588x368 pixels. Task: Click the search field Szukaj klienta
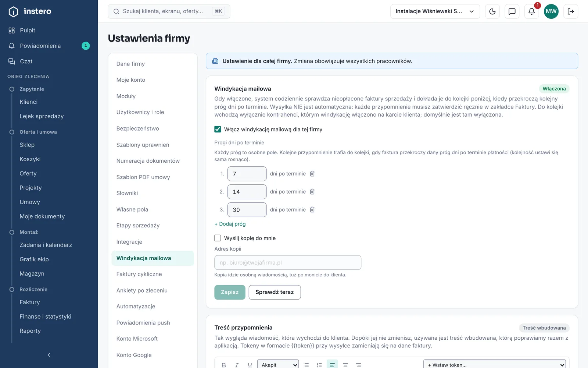169,11
